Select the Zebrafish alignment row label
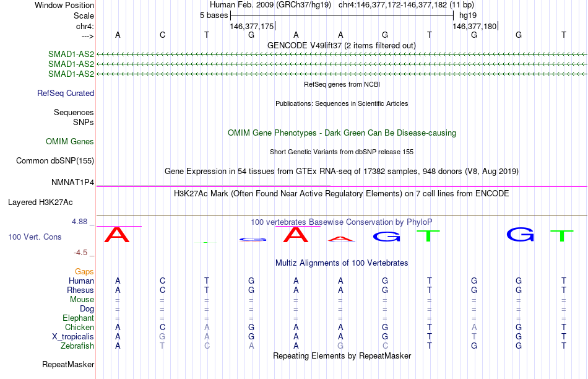This screenshot has height=379, width=588. (77, 346)
